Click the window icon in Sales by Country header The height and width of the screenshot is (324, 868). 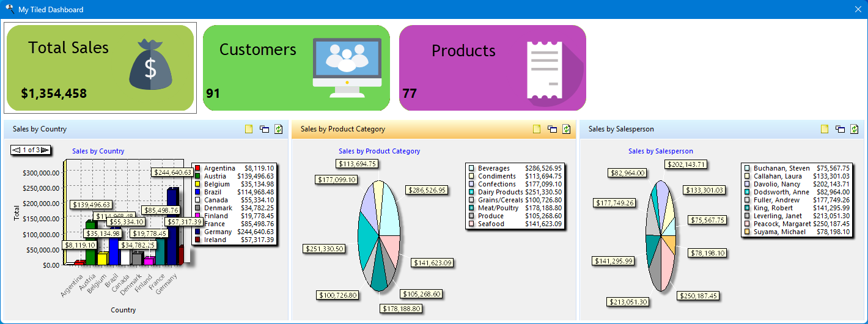264,129
